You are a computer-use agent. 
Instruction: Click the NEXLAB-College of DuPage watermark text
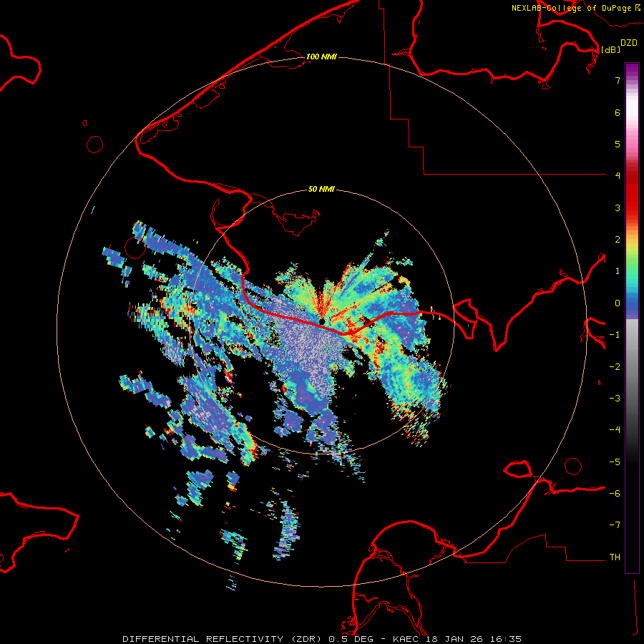click(x=576, y=8)
